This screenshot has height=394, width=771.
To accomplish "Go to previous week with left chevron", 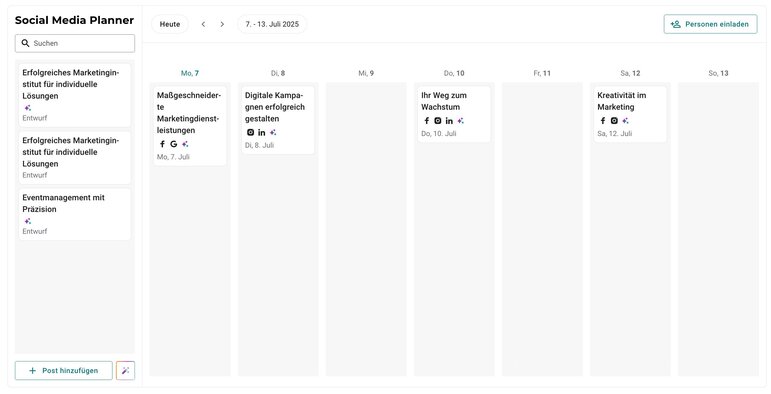I will 203,24.
